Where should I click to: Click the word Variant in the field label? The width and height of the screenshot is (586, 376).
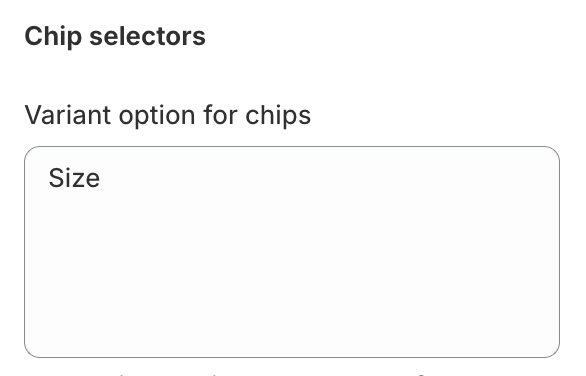point(67,115)
